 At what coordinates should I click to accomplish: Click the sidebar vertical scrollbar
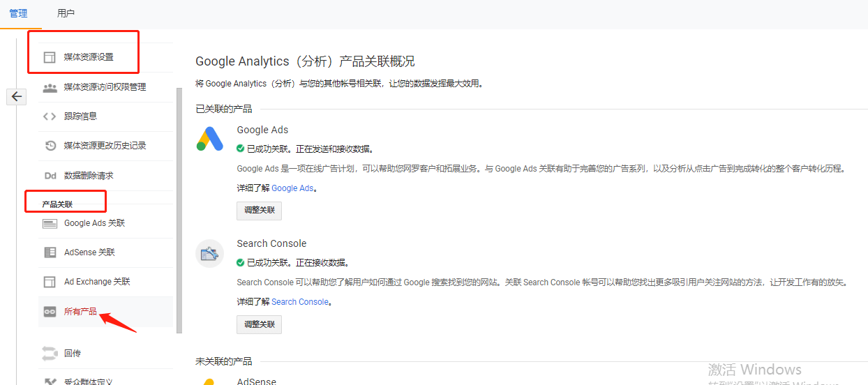179,210
